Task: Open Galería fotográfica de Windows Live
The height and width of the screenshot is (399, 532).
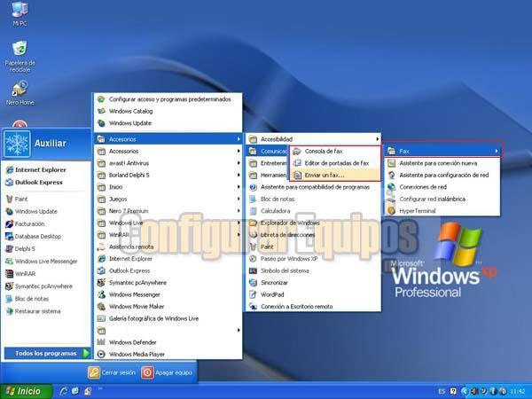Action: click(168, 318)
